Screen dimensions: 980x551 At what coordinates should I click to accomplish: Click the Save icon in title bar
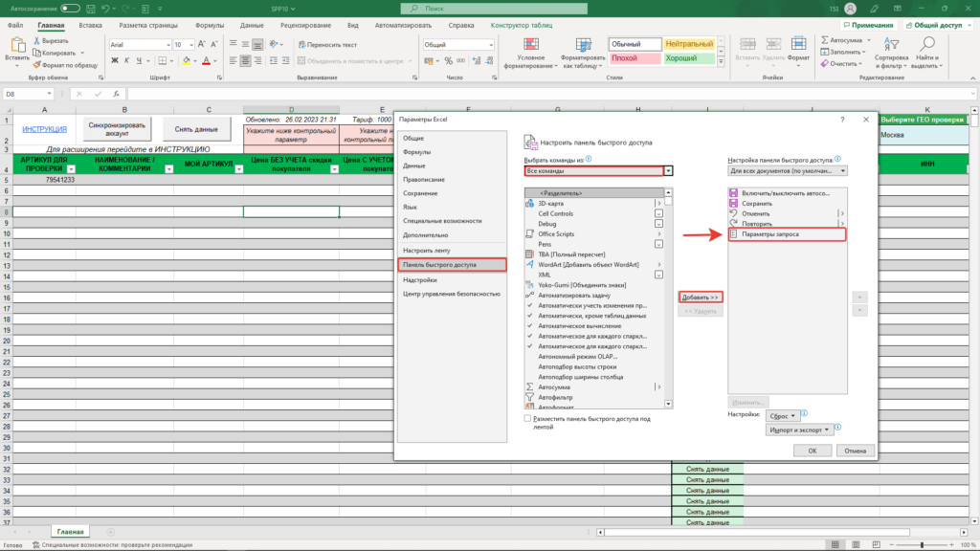pyautogui.click(x=91, y=9)
